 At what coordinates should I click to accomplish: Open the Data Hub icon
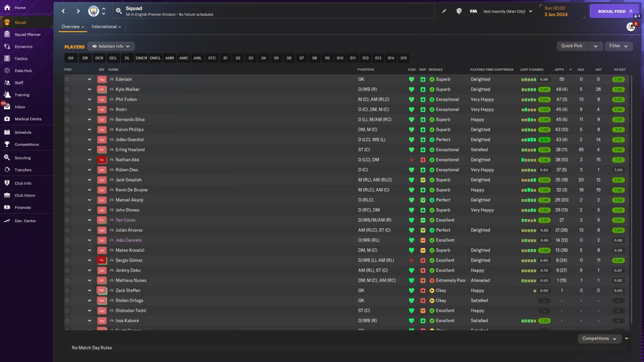7,71
